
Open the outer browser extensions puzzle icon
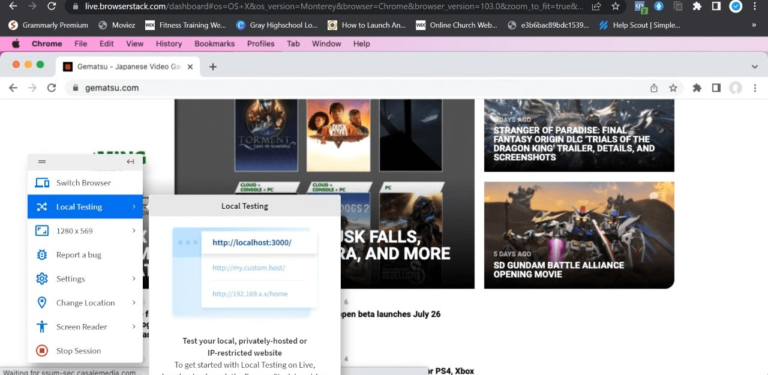pyautogui.click(x=697, y=6)
